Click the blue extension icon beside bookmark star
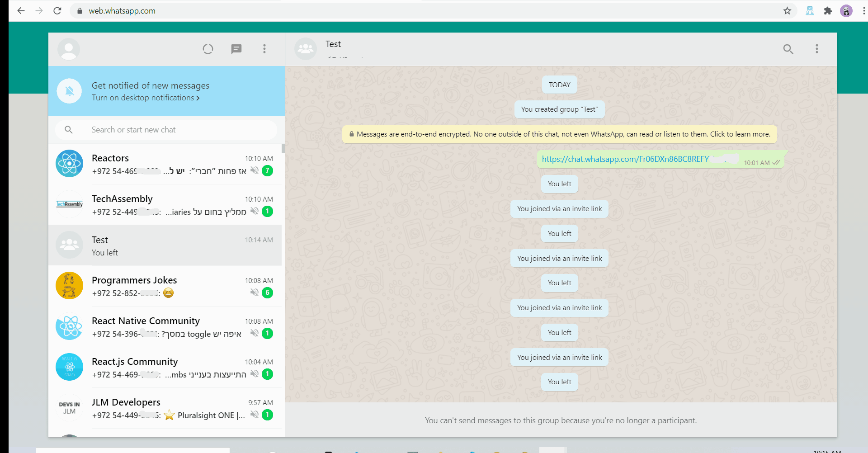Viewport: 868px width, 453px height. [810, 10]
